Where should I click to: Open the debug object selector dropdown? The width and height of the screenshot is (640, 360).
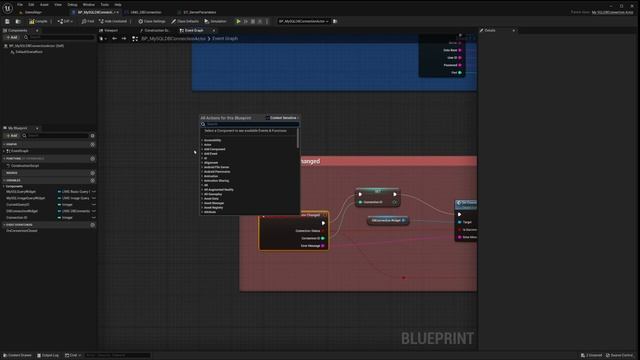tap(303, 21)
